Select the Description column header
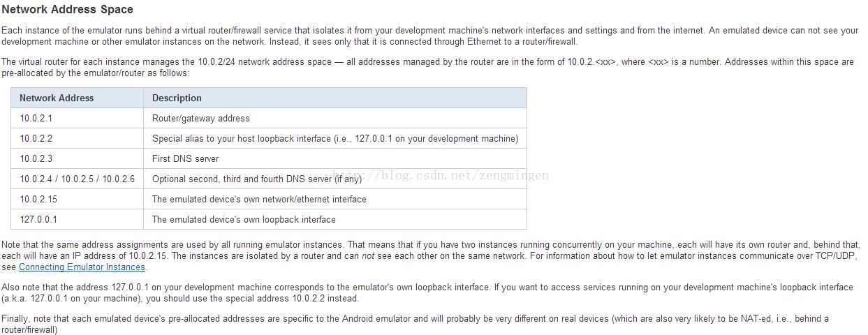The width and height of the screenshot is (868, 335). pos(335,98)
